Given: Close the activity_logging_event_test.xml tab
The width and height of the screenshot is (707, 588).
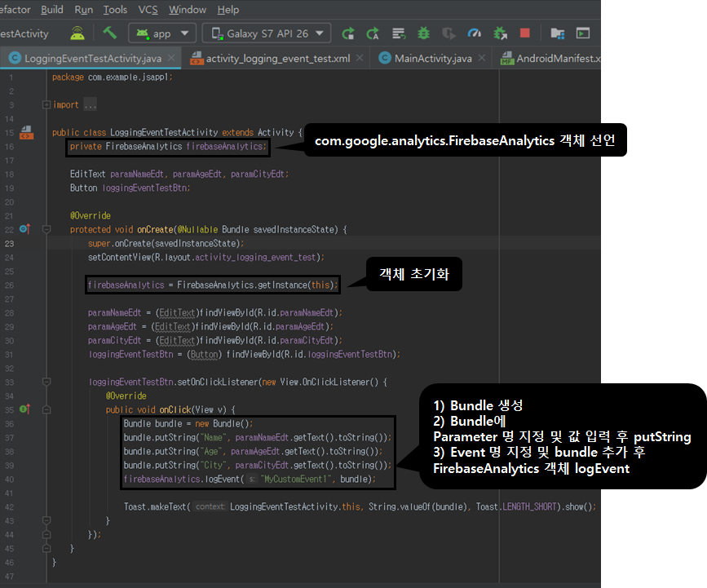Looking at the screenshot, I should (360, 58).
